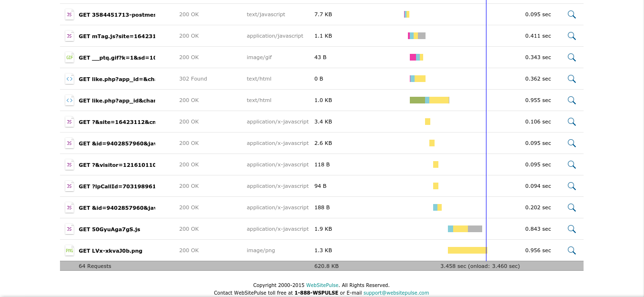Click the "image/png" content type cell
The height and width of the screenshot is (297, 644).
pos(261,250)
